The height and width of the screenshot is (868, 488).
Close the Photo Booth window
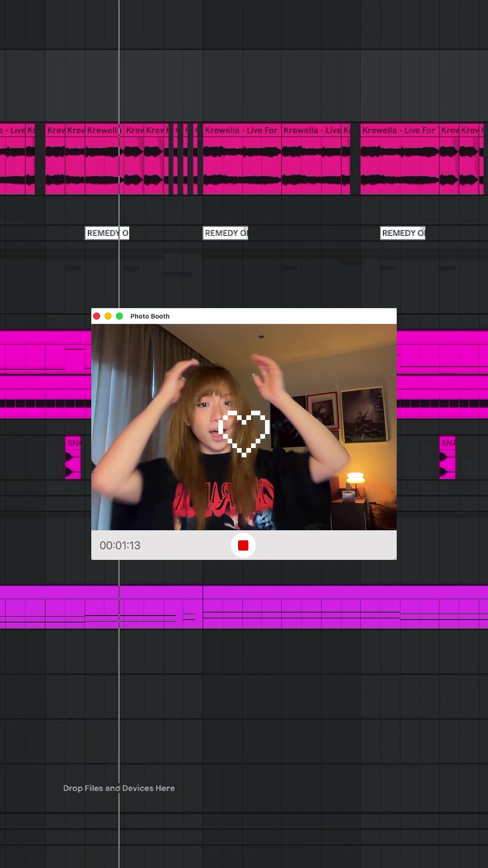click(x=97, y=316)
